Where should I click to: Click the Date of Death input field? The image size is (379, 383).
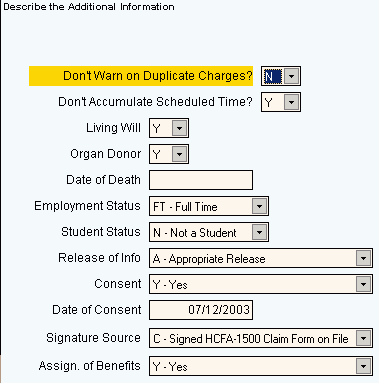(201, 180)
